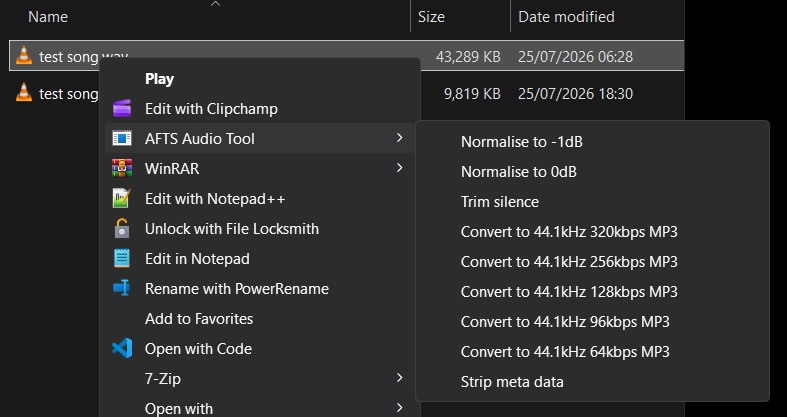Click VLC cone icon of second file
This screenshot has height=417, width=787.
pos(24,93)
